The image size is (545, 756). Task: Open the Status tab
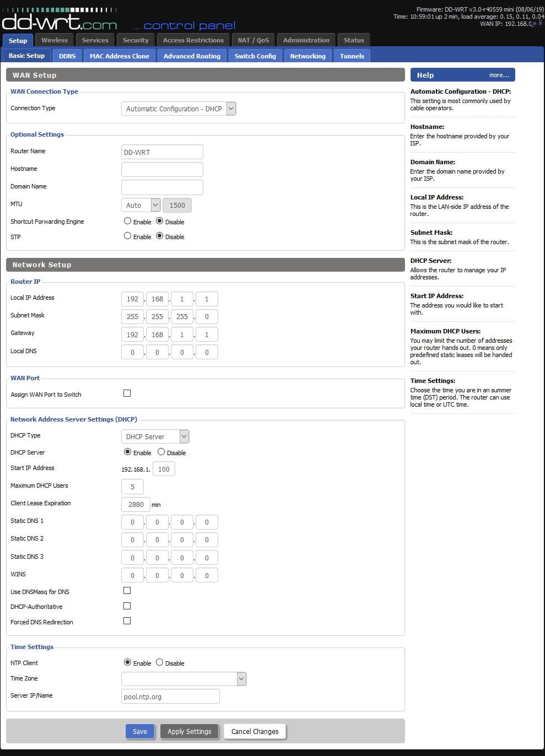click(x=354, y=40)
